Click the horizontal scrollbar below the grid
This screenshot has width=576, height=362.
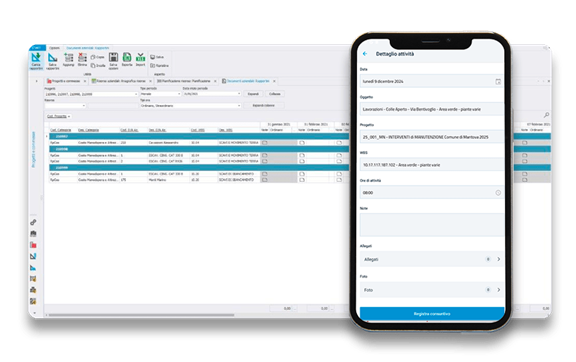tap(141, 315)
